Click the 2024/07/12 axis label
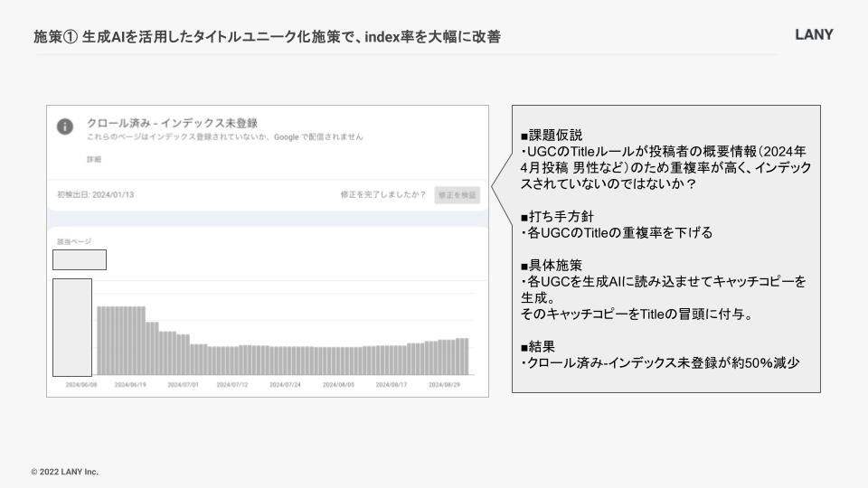The width and height of the screenshot is (868, 488). coord(232,385)
